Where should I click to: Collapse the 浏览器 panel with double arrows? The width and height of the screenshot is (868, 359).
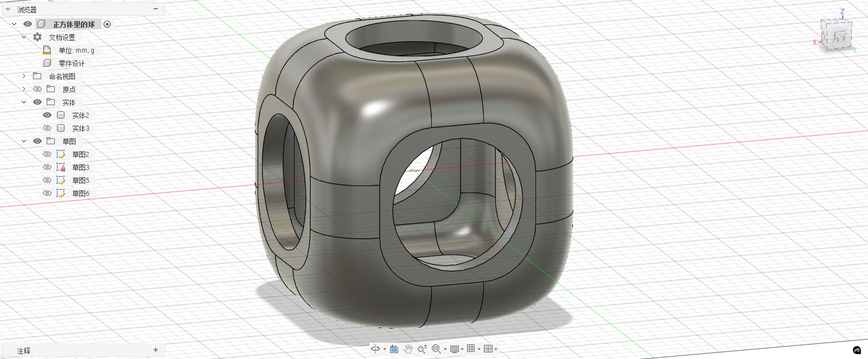pos(8,9)
